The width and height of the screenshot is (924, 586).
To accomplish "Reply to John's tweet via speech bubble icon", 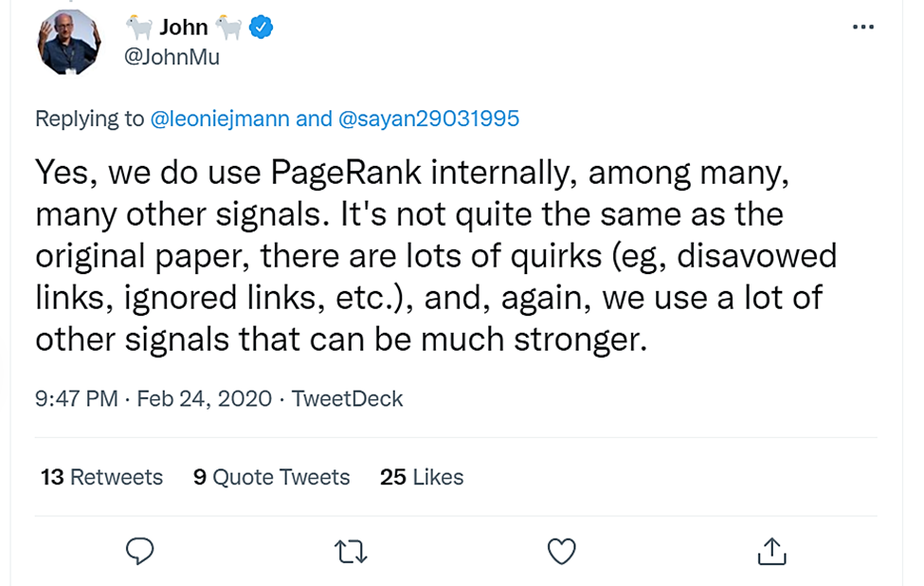I will coord(140,550).
